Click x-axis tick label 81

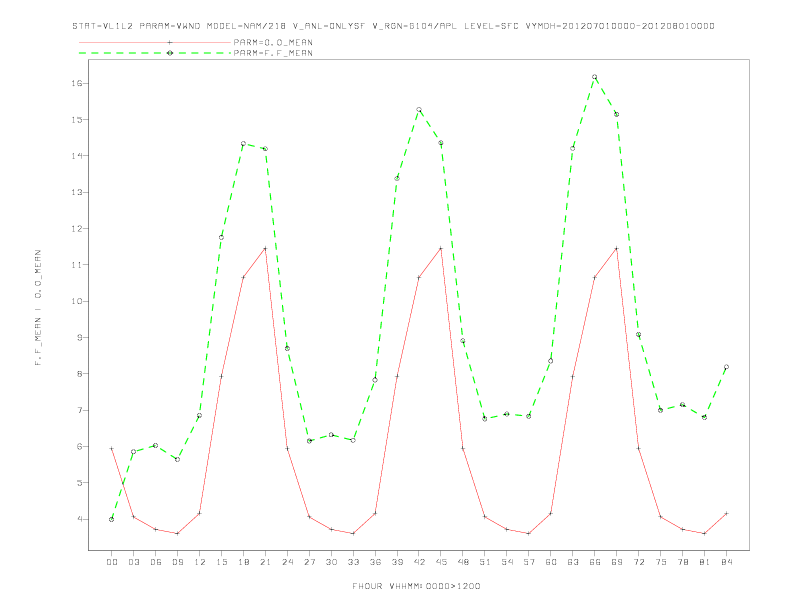pyautogui.click(x=705, y=562)
